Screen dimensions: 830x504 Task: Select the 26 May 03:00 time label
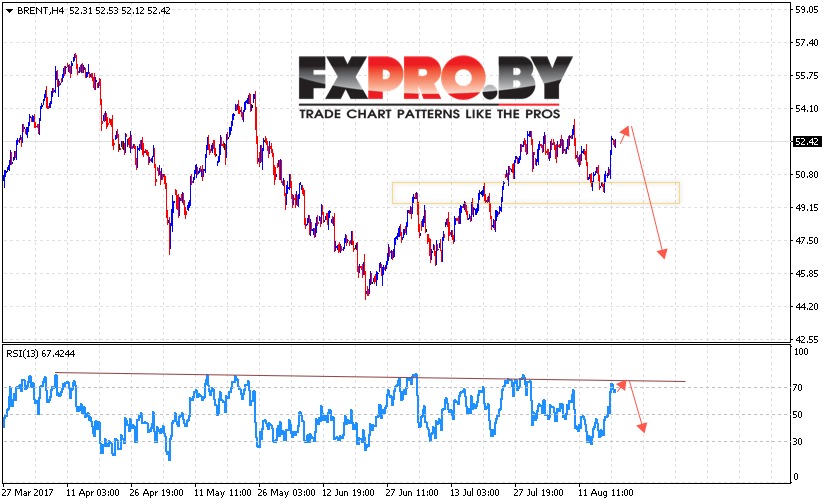(x=285, y=492)
